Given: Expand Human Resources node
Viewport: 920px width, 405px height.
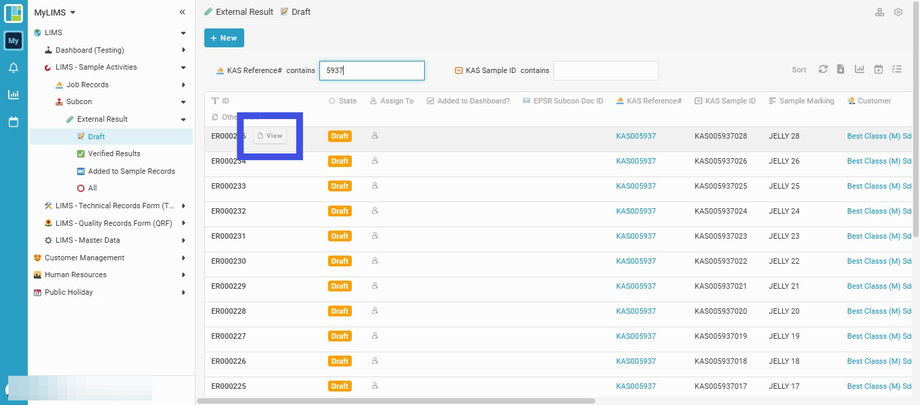Looking at the screenshot, I should pos(183,275).
